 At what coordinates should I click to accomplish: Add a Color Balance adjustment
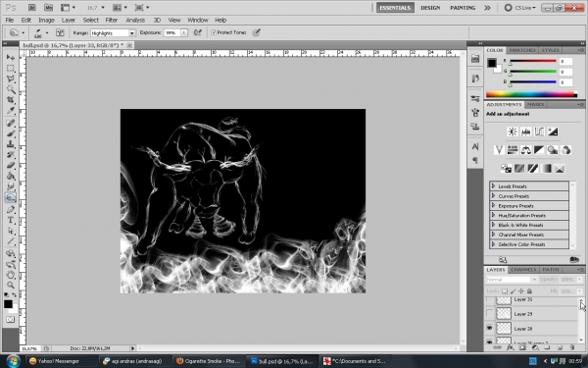coord(525,150)
